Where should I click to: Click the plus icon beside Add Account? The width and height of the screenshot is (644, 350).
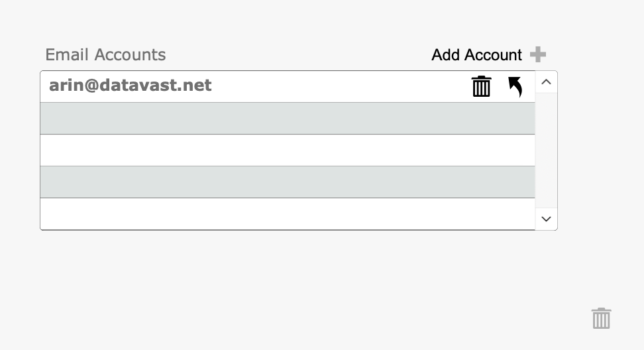(538, 54)
